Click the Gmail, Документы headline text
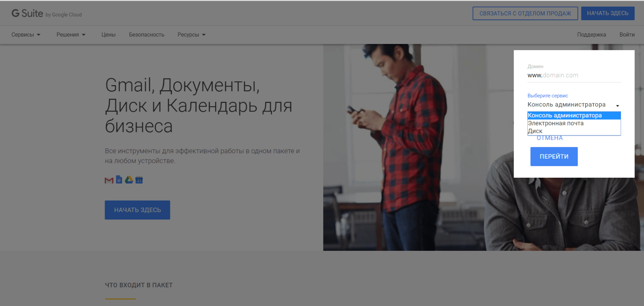Viewport: 644px width, 306px height. tap(199, 105)
